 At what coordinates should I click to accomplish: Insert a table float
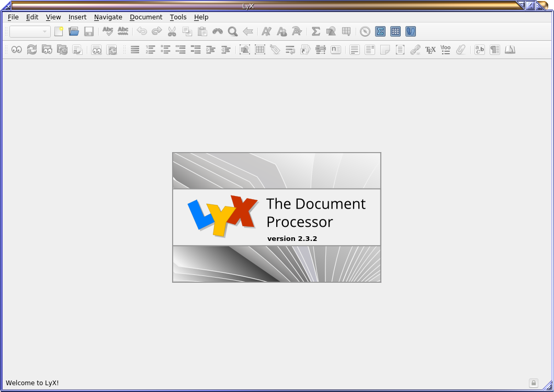point(260,50)
